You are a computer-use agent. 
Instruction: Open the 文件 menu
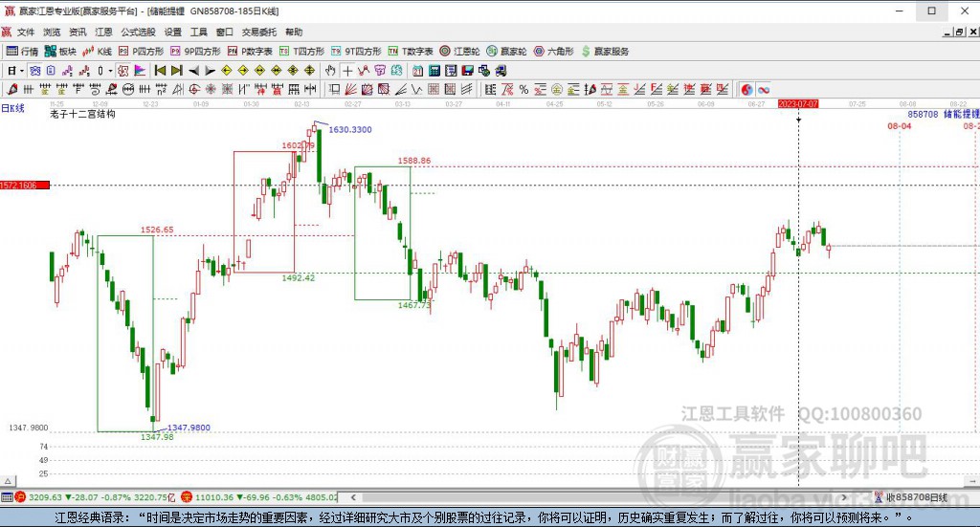(x=26, y=32)
